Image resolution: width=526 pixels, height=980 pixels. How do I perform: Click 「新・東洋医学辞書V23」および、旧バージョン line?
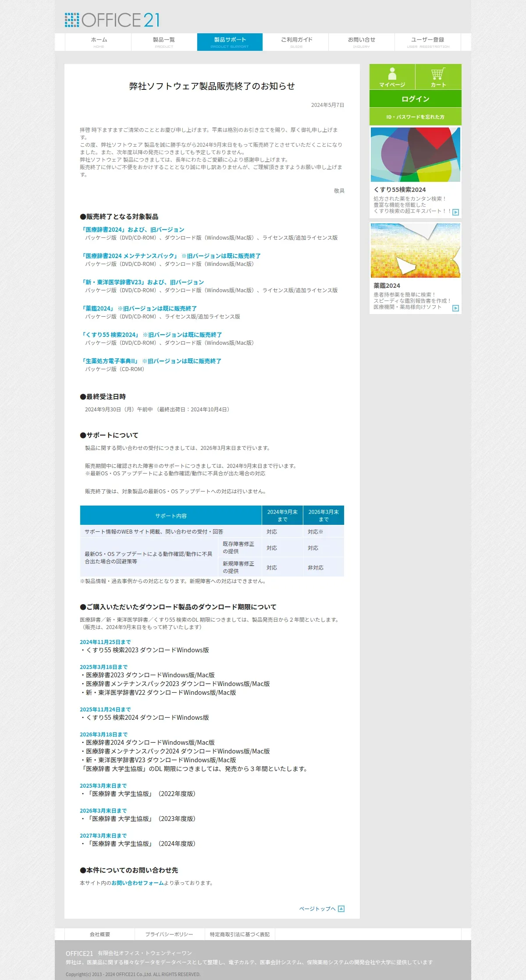(142, 282)
